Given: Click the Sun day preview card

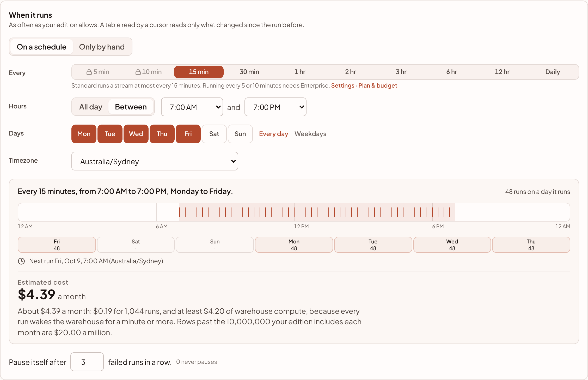Looking at the screenshot, I should [215, 245].
